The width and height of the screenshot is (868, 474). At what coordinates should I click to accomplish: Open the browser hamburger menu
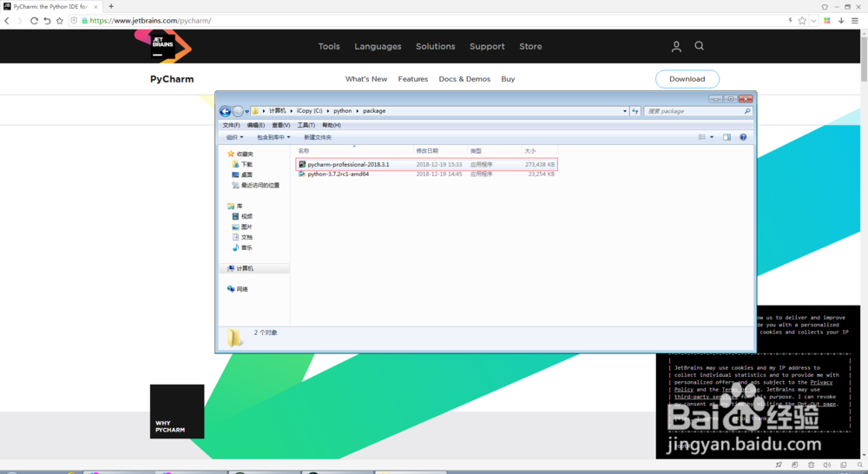855,21
